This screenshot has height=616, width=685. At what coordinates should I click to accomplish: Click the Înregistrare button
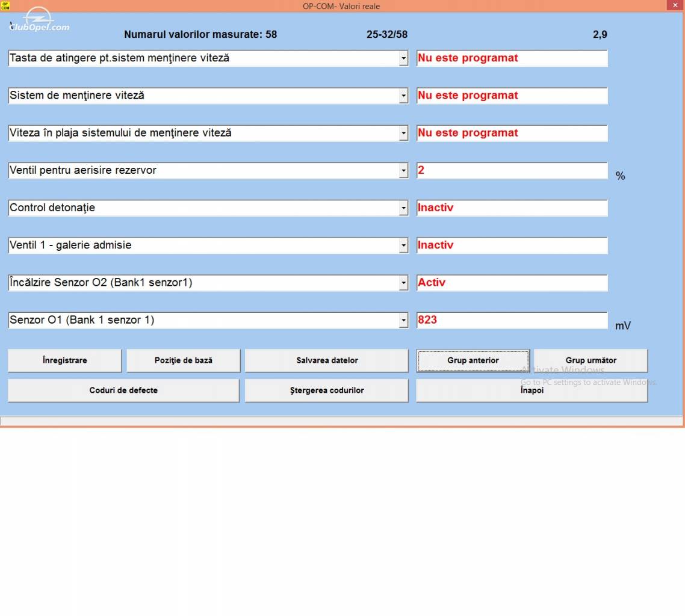[x=64, y=360]
